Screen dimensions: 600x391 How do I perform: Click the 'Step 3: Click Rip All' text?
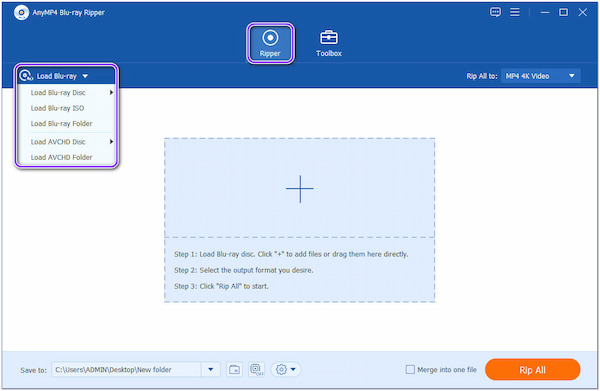pyautogui.click(x=221, y=286)
